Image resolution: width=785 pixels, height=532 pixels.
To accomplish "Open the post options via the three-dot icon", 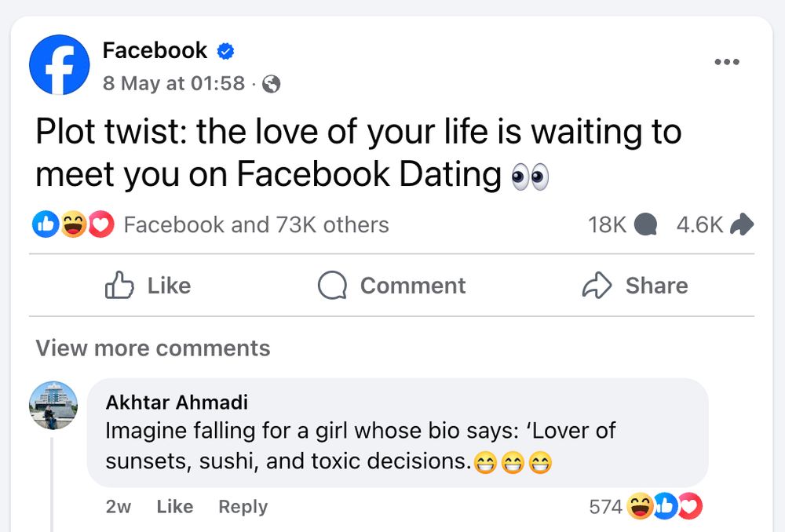I will (727, 61).
